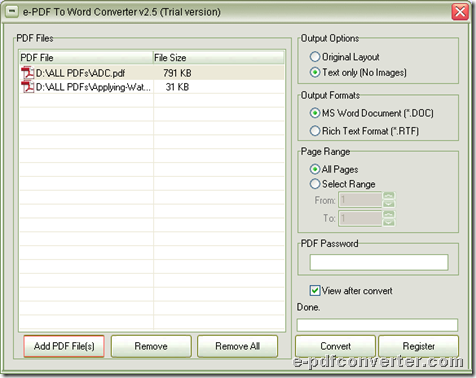Click the 791 KB file size cell

(x=177, y=73)
